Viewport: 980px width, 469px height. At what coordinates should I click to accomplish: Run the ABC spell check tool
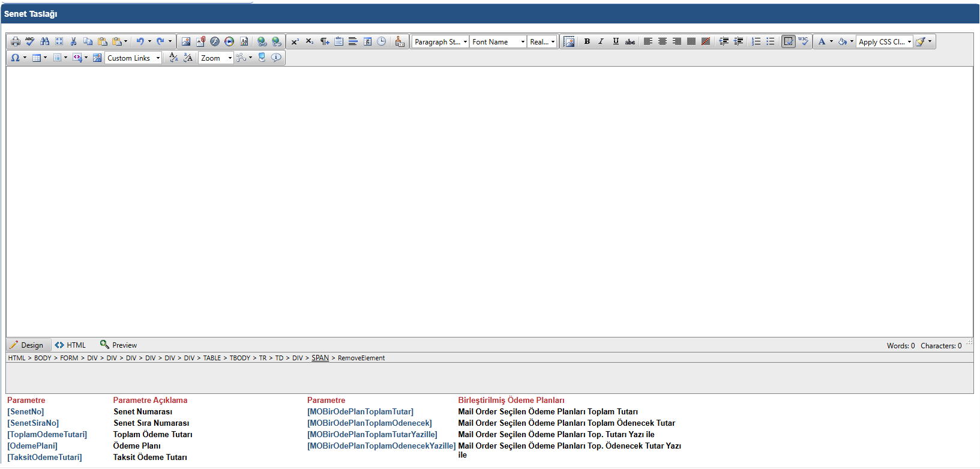click(x=30, y=41)
